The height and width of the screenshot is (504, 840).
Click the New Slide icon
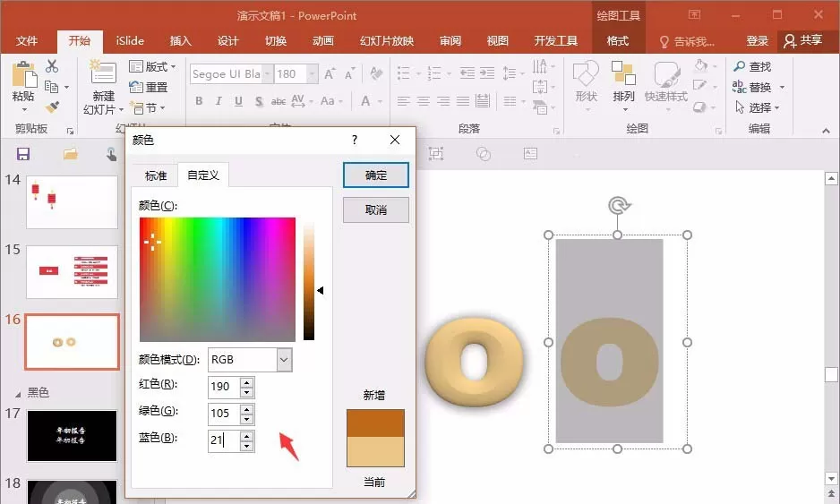click(x=102, y=72)
